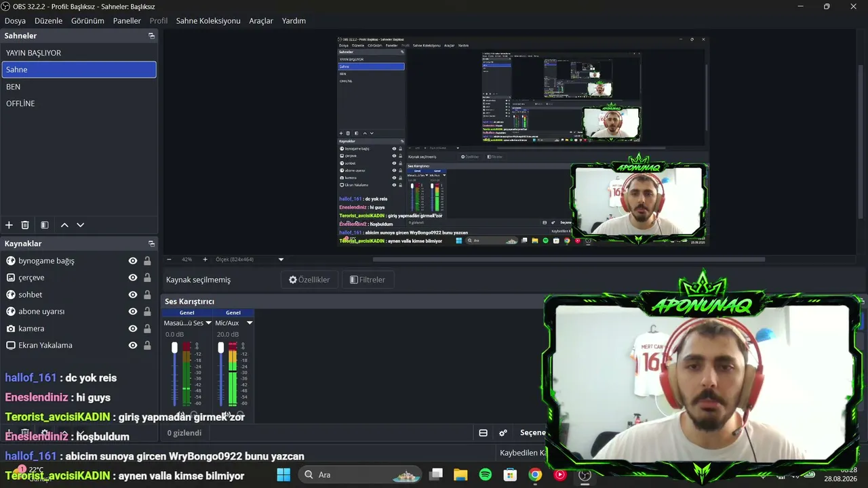Open the red play-button app on the taskbar
The width and height of the screenshot is (868, 488).
(x=560, y=474)
